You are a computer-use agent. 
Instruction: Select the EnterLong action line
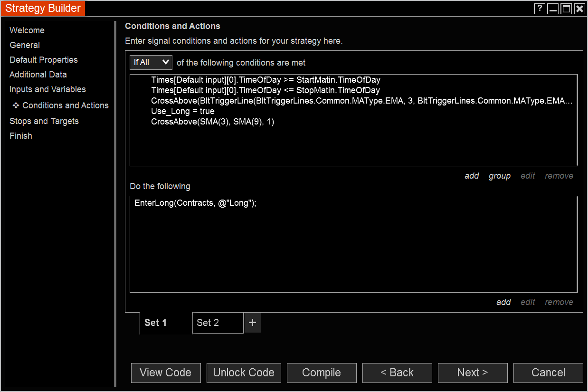click(195, 203)
